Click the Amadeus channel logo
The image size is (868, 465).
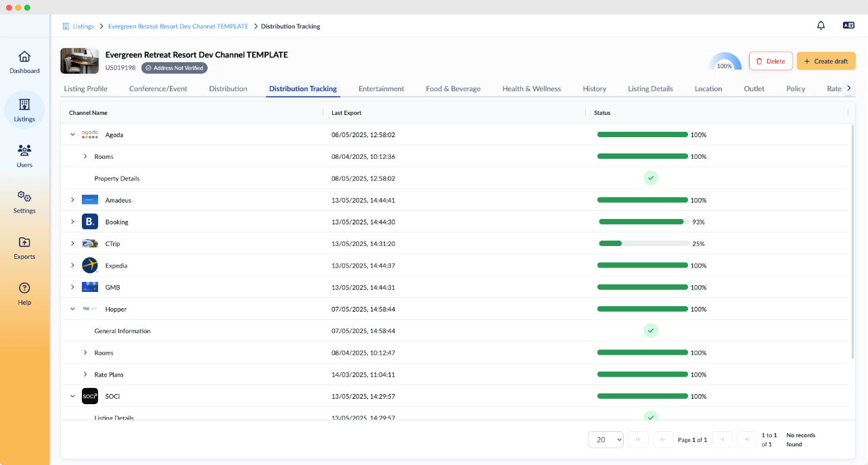90,200
